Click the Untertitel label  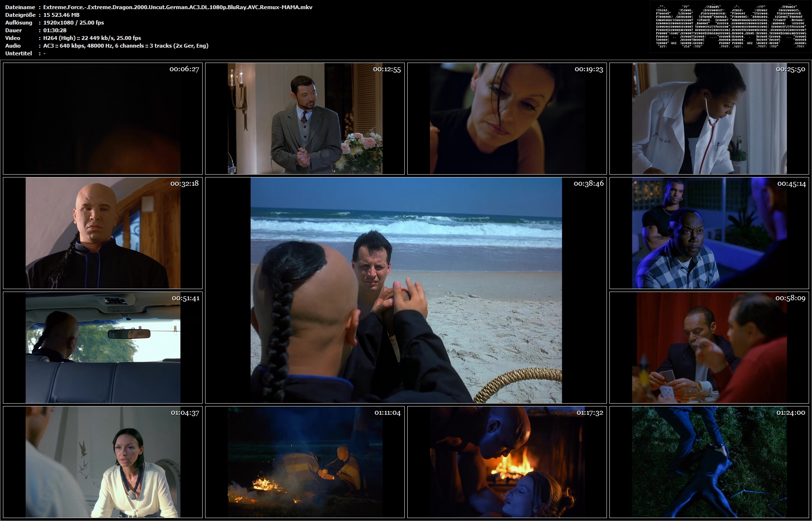18,53
